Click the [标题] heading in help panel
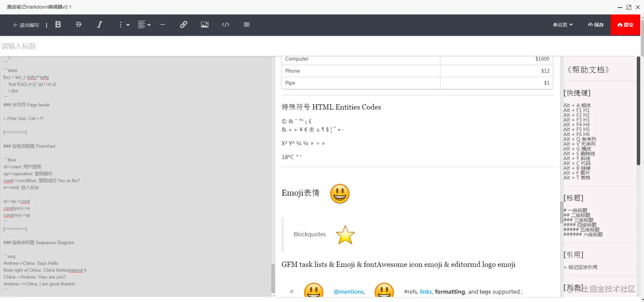Screen dimensions: 644x302 pos(573,198)
